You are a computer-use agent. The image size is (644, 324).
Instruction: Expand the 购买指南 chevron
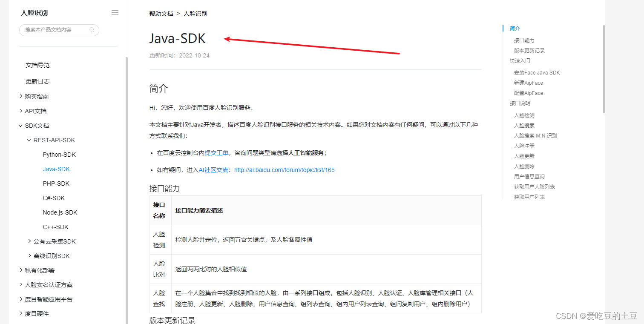[21, 97]
